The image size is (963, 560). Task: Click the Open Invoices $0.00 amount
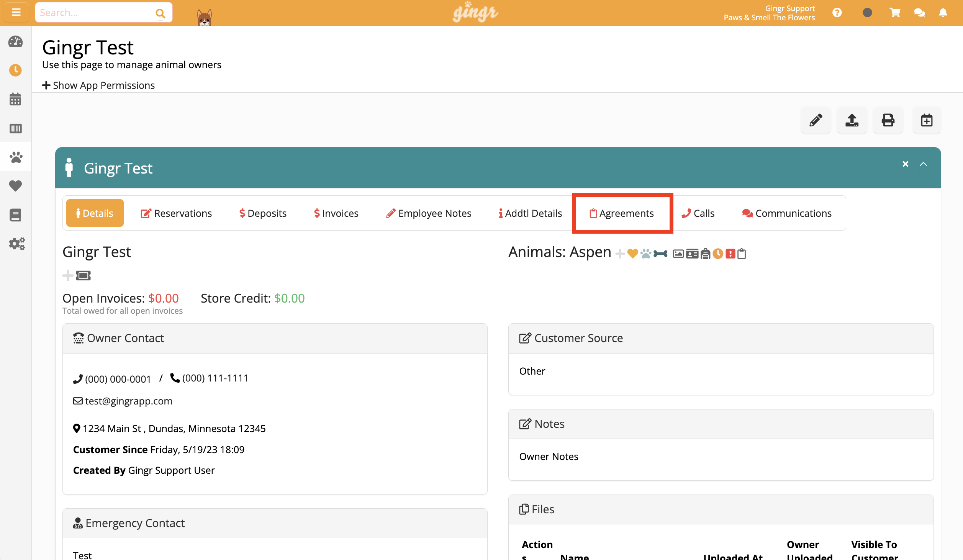tap(164, 298)
